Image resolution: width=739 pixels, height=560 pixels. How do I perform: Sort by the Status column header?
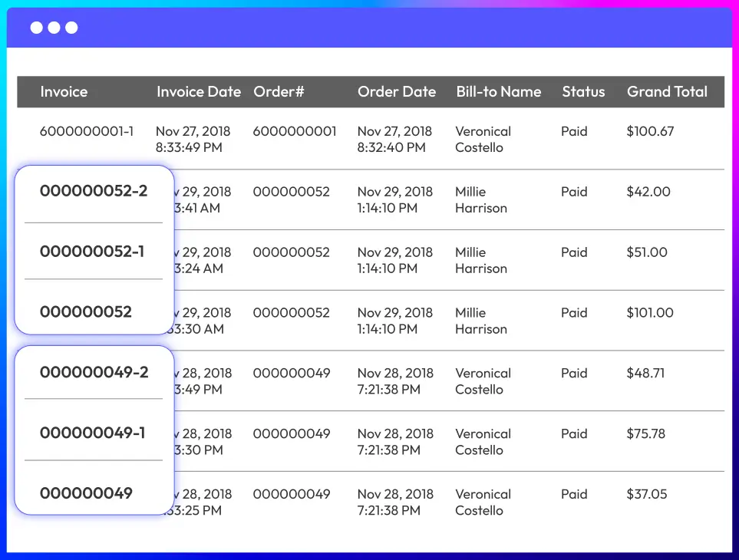(x=583, y=92)
